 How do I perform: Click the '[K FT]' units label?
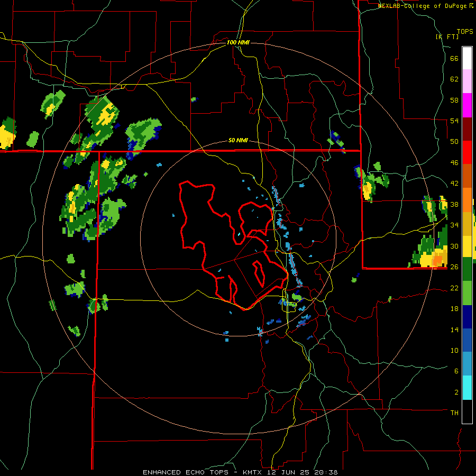[447, 36]
